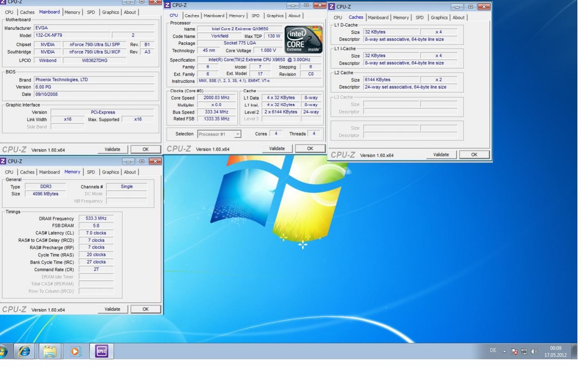This screenshot has width=588, height=367.
Task: Select Memory tab in Mainboard window
Action: (x=72, y=12)
